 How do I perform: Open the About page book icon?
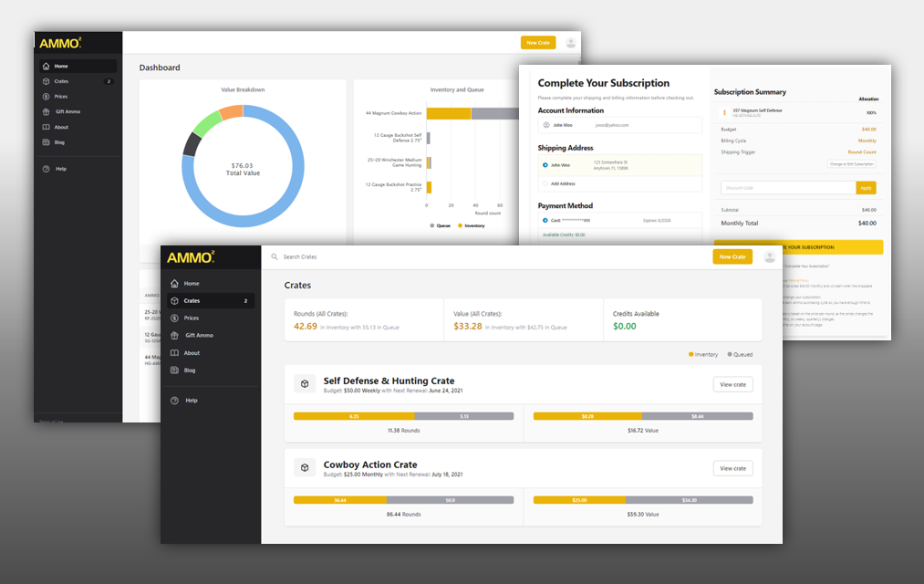click(x=173, y=354)
